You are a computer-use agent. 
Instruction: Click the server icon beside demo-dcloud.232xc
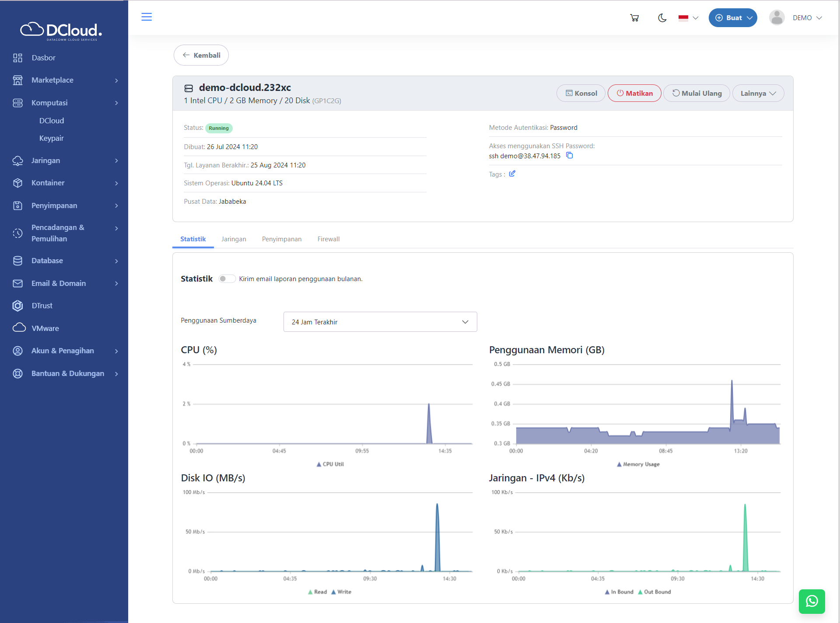point(189,88)
